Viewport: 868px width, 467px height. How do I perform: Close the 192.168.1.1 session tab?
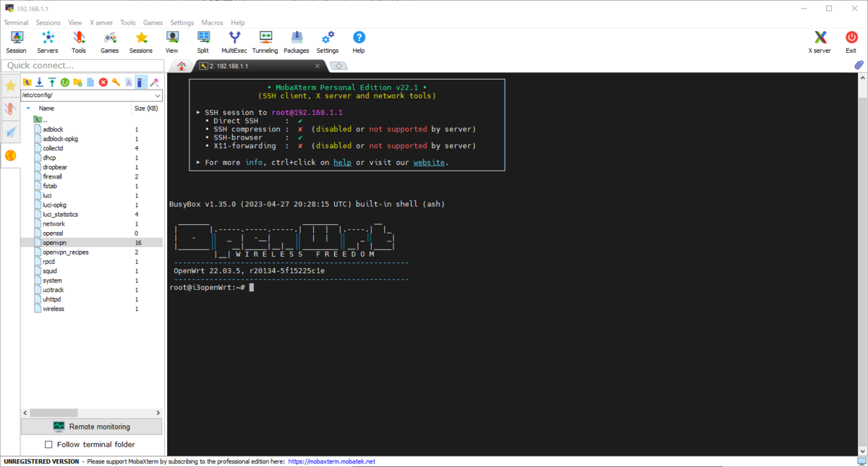(317, 66)
